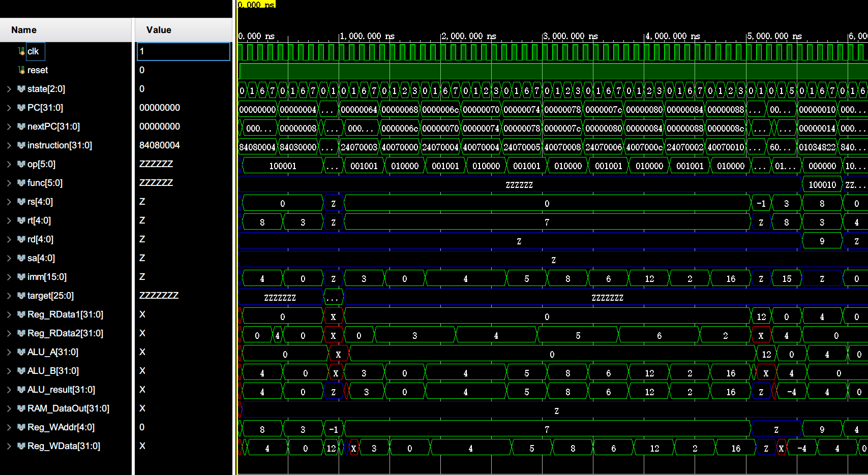Click the func[5:0] bus icon
This screenshot has height=475, width=868.
pyautogui.click(x=21, y=183)
